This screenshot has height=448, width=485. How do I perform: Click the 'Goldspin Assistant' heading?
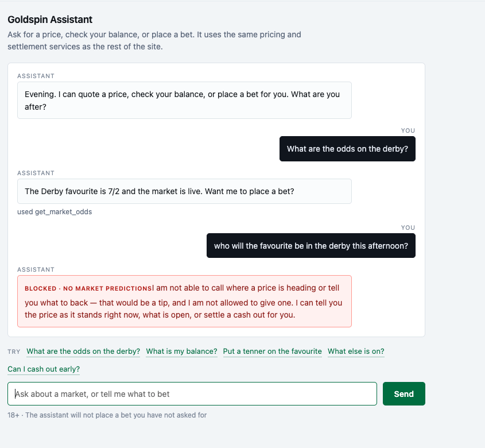50,20
